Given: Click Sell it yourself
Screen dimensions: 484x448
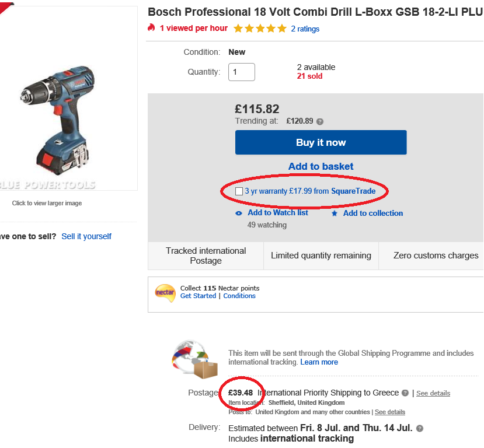Looking at the screenshot, I should pos(85,236).
